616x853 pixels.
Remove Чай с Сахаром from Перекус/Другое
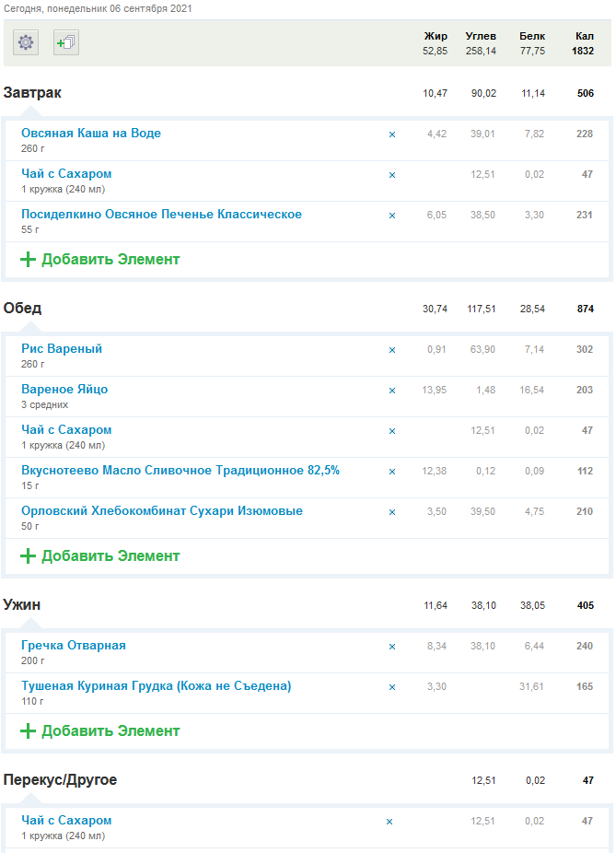[x=389, y=822]
